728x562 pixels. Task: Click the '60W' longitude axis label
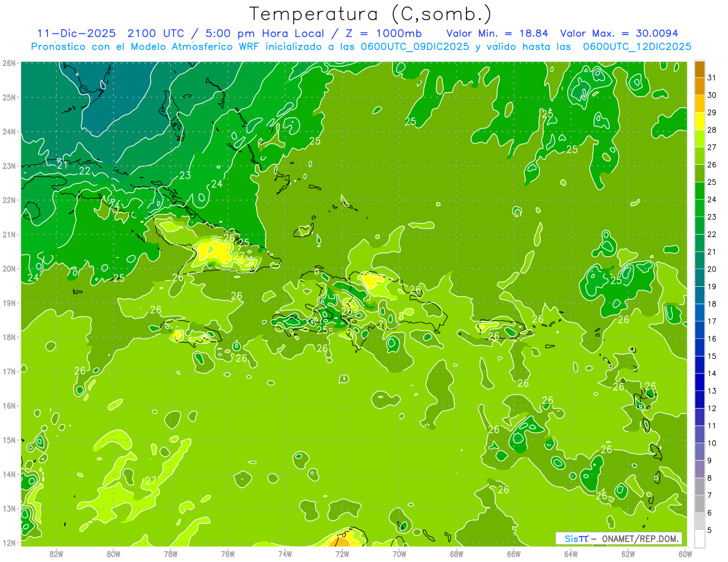point(685,554)
